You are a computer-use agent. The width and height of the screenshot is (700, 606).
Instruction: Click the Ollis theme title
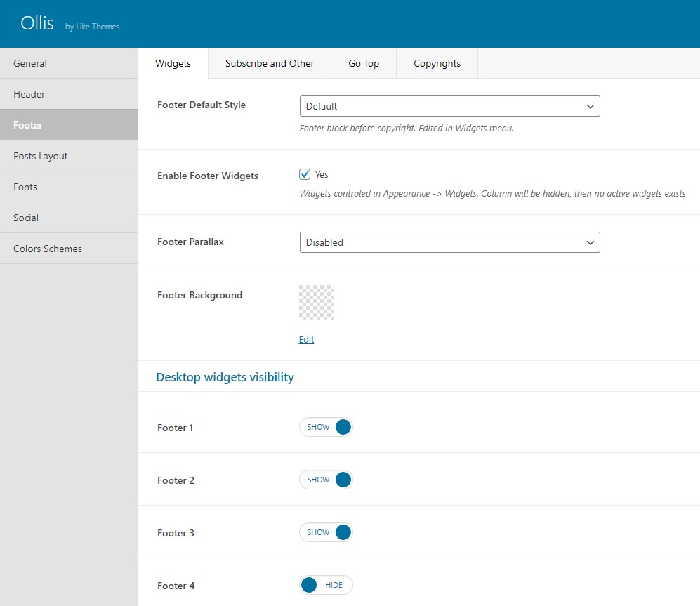tap(37, 23)
